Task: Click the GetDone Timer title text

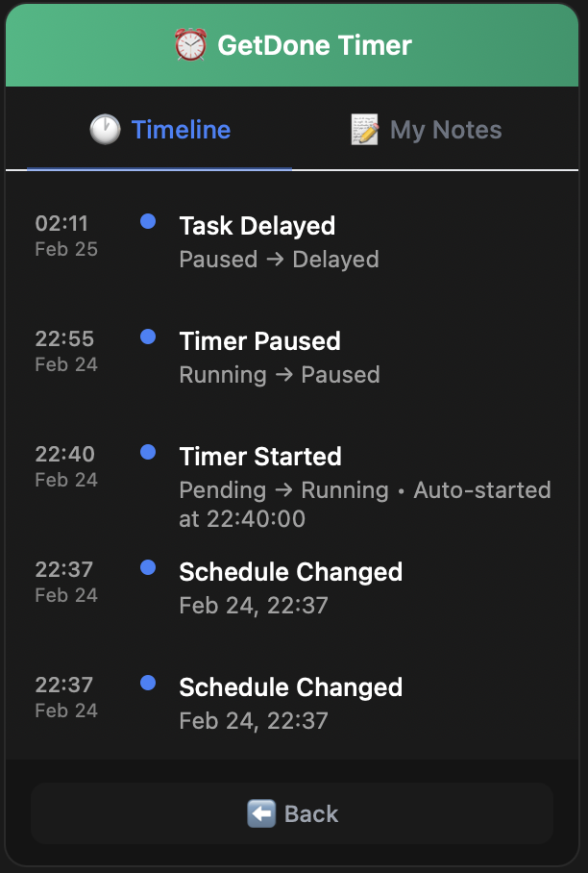Action: coord(315,44)
